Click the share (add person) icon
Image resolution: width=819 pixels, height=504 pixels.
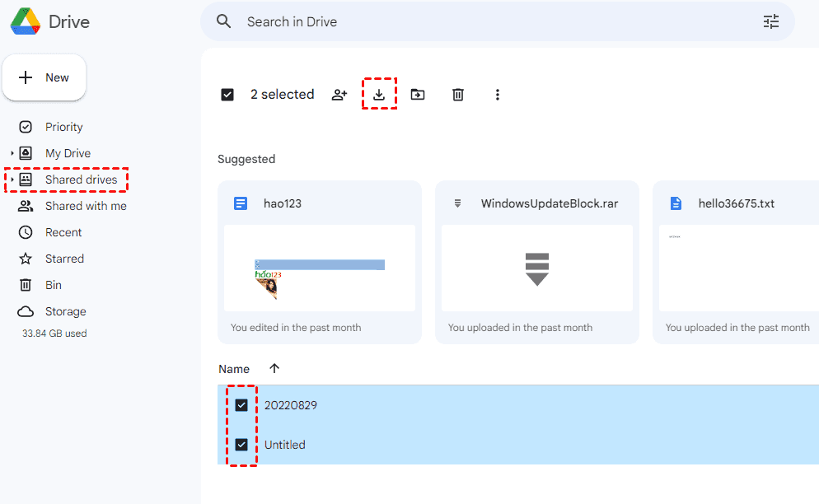[339, 95]
